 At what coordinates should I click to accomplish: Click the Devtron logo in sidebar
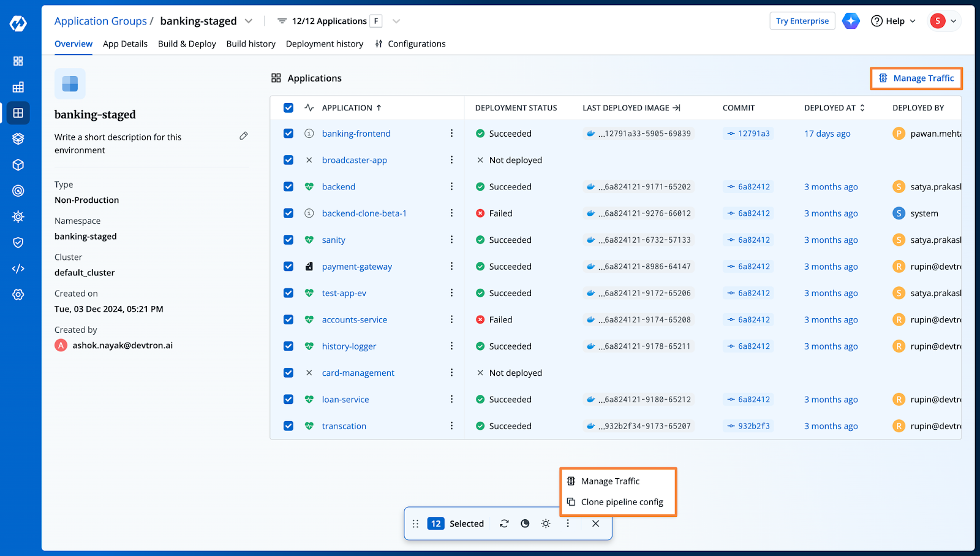tap(18, 23)
